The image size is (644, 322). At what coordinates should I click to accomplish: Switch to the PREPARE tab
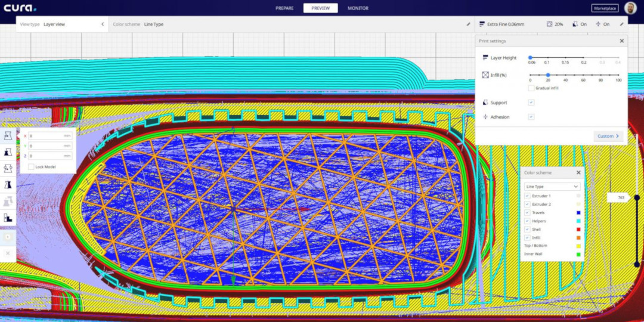[x=284, y=8]
